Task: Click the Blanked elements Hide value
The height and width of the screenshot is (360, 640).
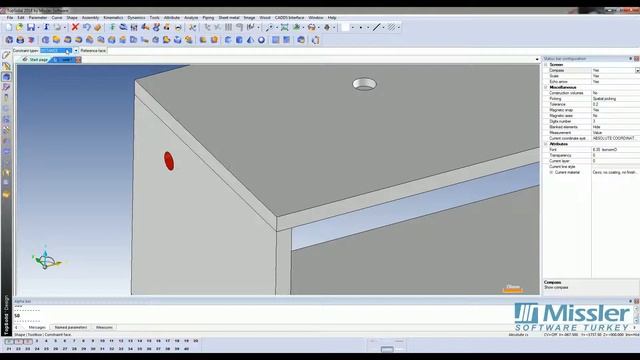Action: [x=616, y=127]
